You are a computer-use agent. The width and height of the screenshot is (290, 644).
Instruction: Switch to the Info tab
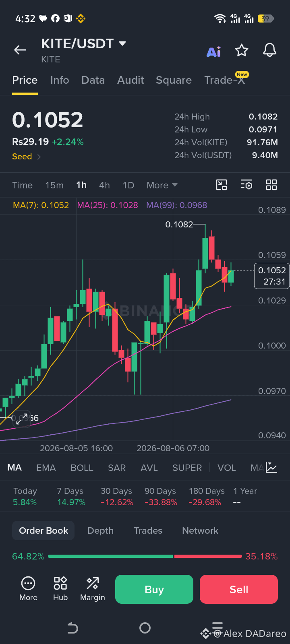pos(60,80)
